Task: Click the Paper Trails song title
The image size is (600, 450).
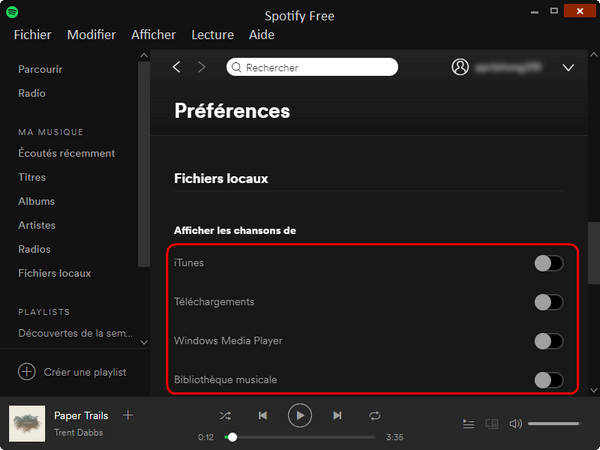Action: pos(81,416)
